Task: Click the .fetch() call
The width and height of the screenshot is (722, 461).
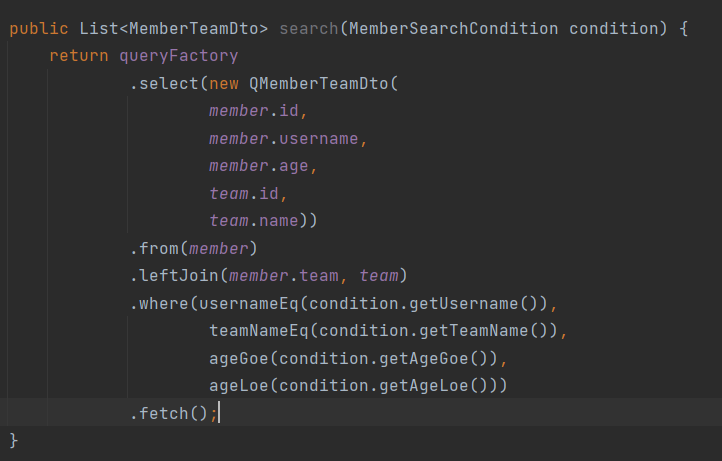Action: click(169, 413)
